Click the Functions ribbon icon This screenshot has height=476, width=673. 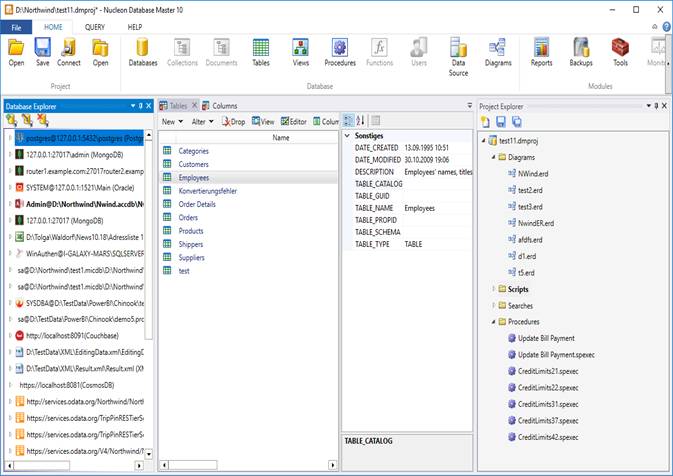379,52
